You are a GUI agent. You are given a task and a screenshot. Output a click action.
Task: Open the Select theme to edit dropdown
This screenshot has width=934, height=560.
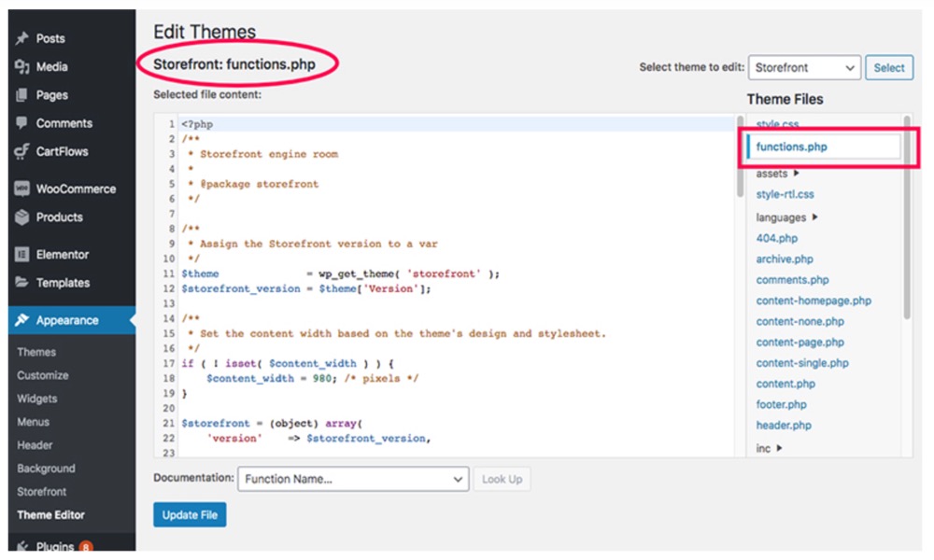804,68
